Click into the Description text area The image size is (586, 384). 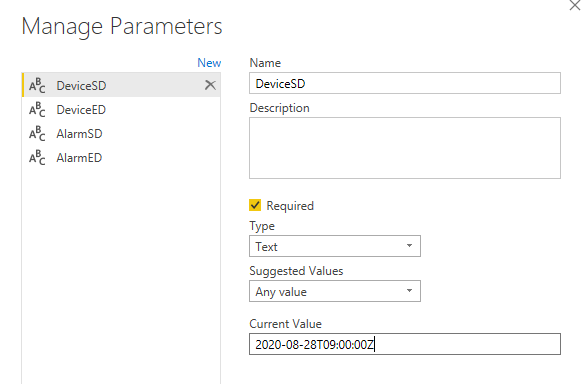pos(405,148)
